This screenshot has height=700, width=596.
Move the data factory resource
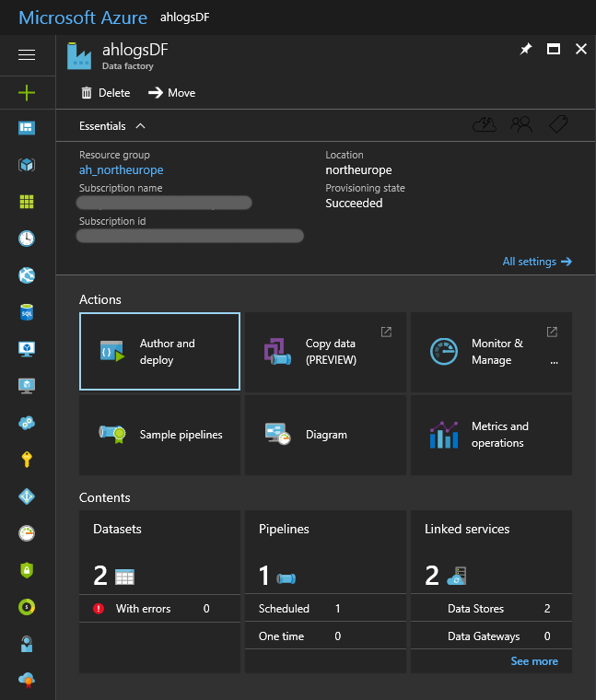(172, 93)
